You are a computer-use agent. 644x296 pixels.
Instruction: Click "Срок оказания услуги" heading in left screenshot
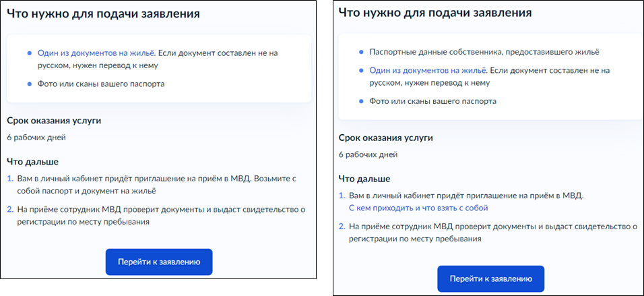point(54,121)
